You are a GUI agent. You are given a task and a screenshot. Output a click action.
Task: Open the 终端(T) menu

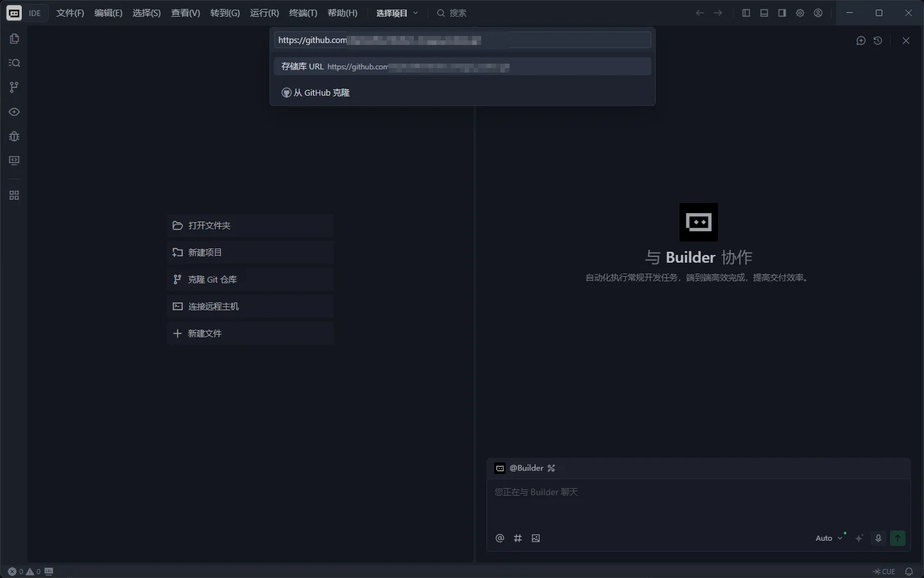pos(303,13)
